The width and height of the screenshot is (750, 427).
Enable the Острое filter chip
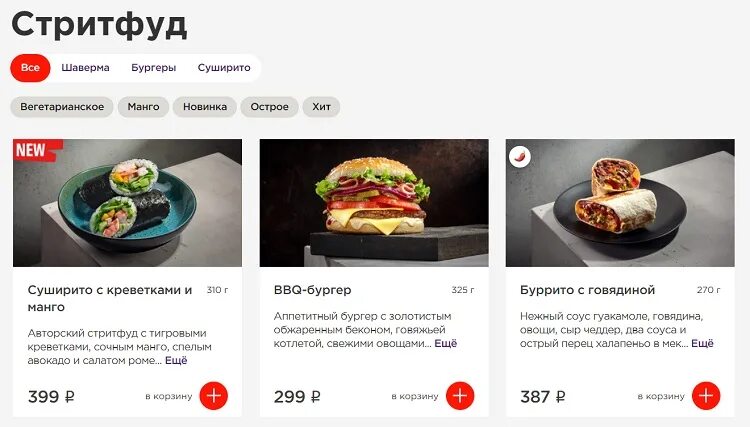[x=269, y=107]
